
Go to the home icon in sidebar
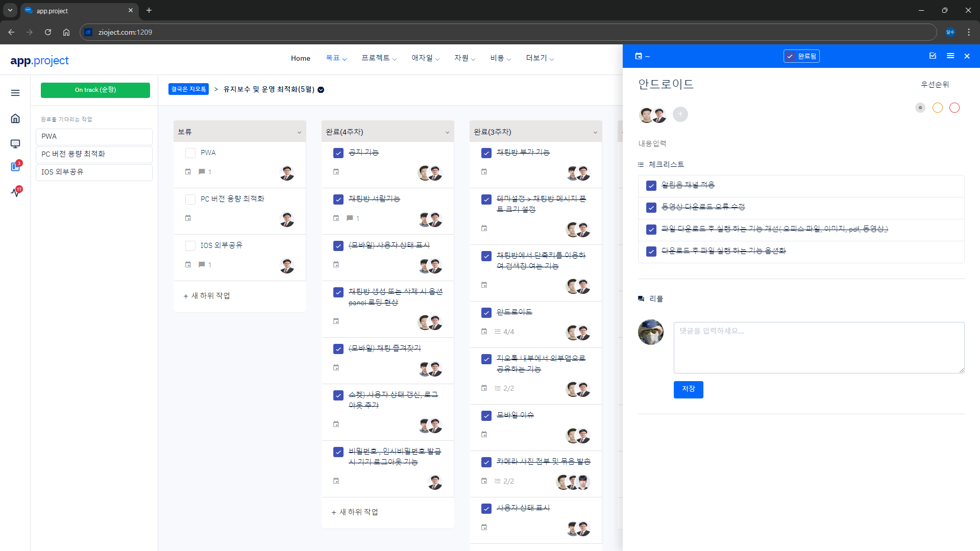(15, 118)
